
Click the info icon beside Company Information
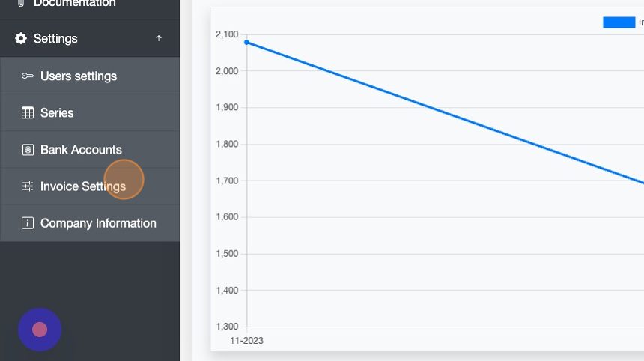[x=28, y=223]
